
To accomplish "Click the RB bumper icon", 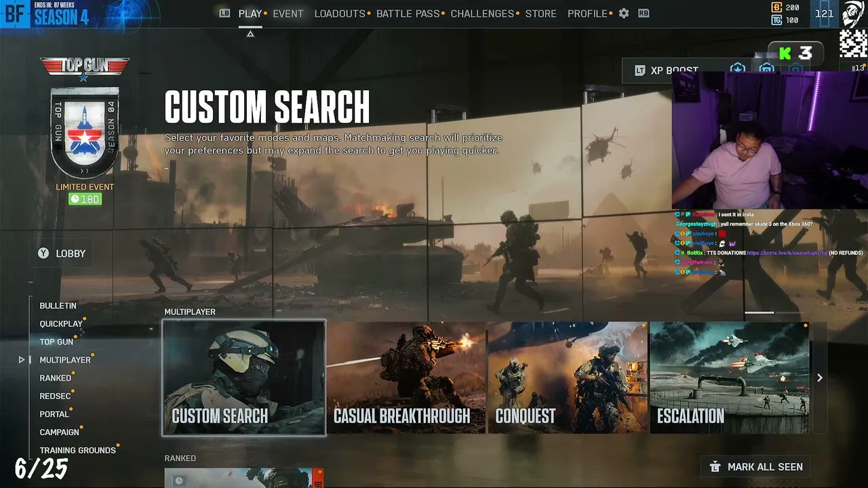I will point(644,13).
